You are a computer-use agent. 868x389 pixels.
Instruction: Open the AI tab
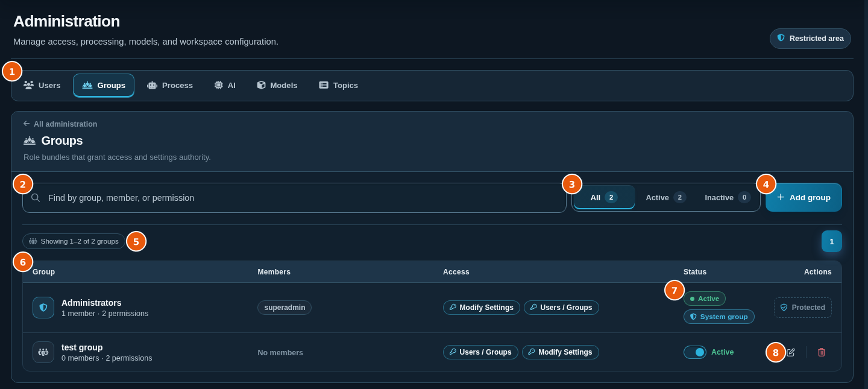(225, 85)
